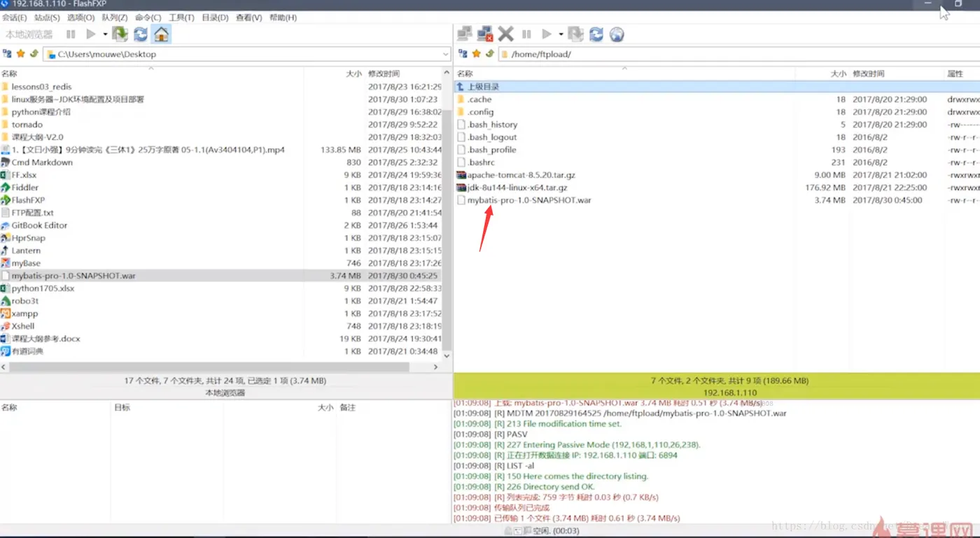Open the 选项(O) menu
The width and height of the screenshot is (980, 538).
(x=80, y=17)
